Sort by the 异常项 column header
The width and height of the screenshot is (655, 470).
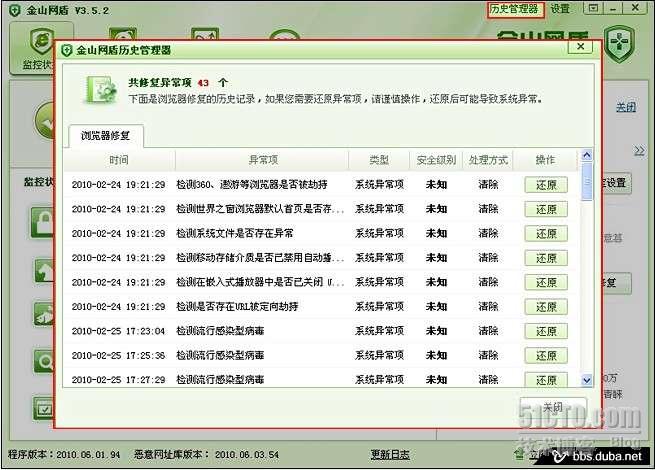click(x=263, y=160)
